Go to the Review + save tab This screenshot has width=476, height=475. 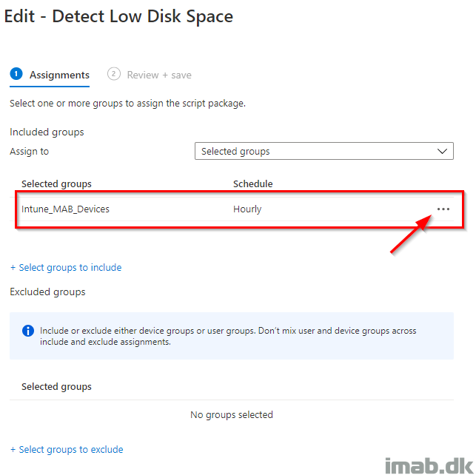tap(159, 75)
